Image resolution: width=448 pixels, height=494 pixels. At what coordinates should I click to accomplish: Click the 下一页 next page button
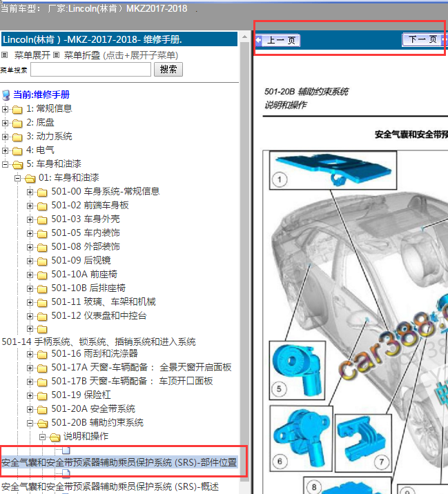pyautogui.click(x=425, y=40)
